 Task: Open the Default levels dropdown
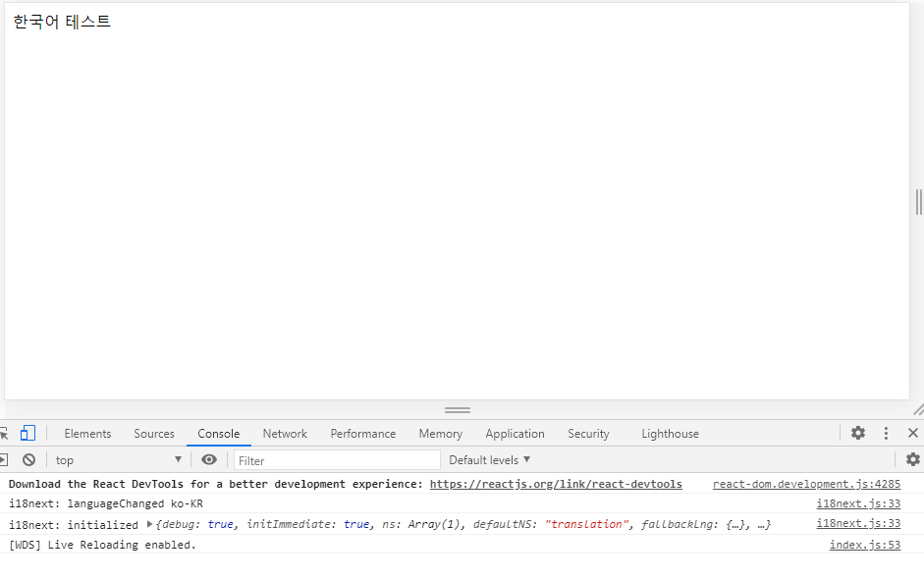pyautogui.click(x=490, y=460)
